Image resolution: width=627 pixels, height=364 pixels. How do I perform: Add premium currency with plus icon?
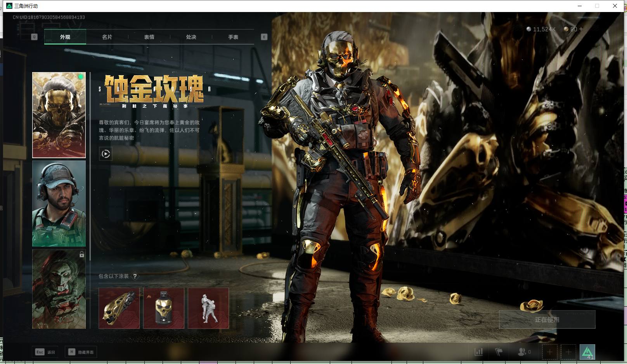point(581,29)
